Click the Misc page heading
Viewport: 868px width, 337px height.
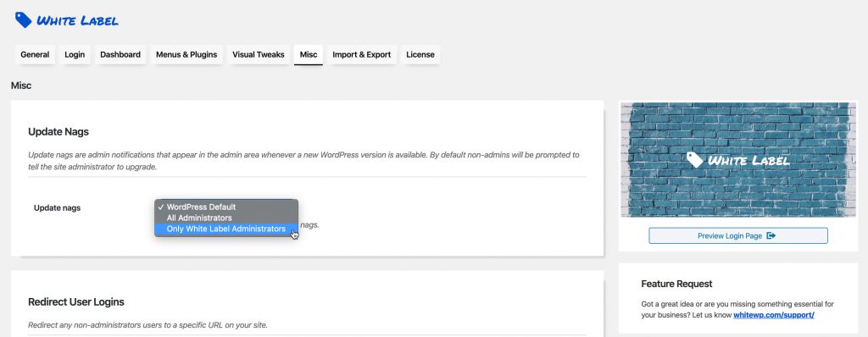click(21, 86)
